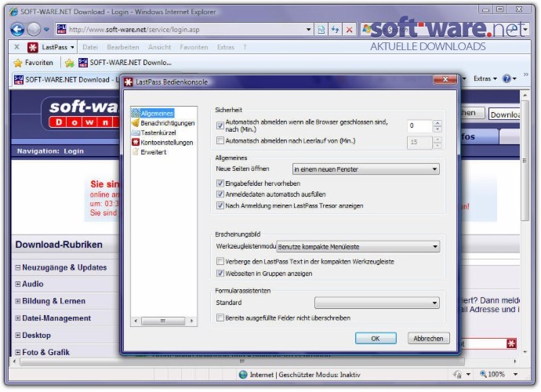Toggle automatic logout when browsers closed checkbox
The image size is (541, 392).
[220, 125]
